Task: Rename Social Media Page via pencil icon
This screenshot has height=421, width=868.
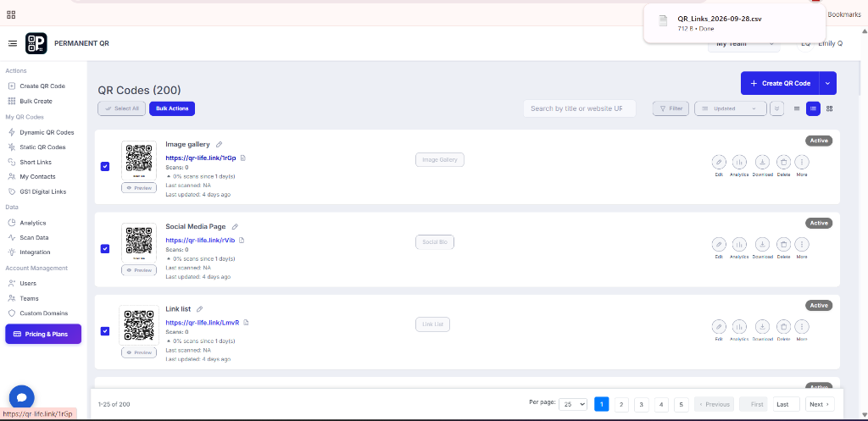Action: click(x=236, y=227)
